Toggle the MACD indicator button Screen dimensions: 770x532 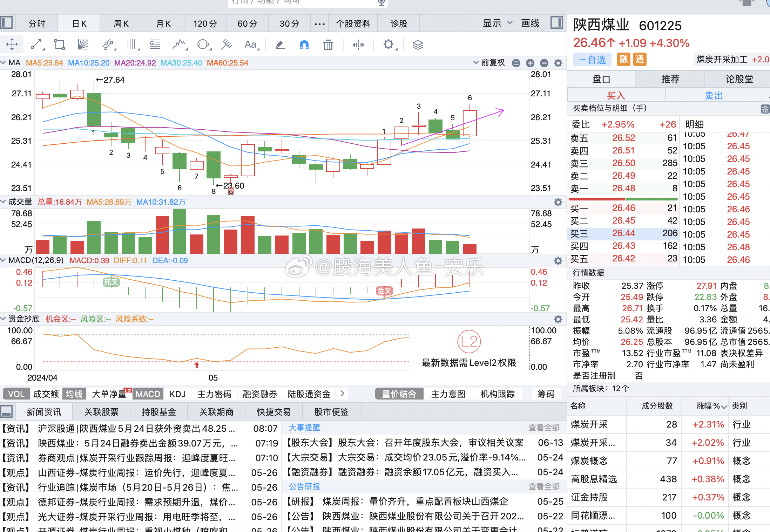(x=148, y=394)
